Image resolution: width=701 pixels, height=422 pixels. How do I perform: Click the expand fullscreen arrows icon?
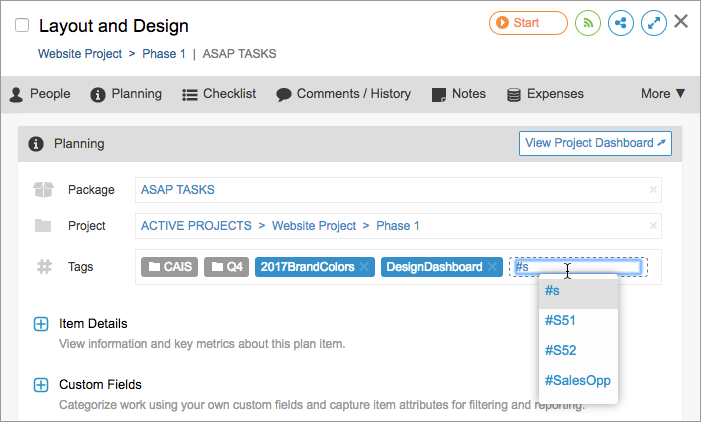pyautogui.click(x=654, y=23)
